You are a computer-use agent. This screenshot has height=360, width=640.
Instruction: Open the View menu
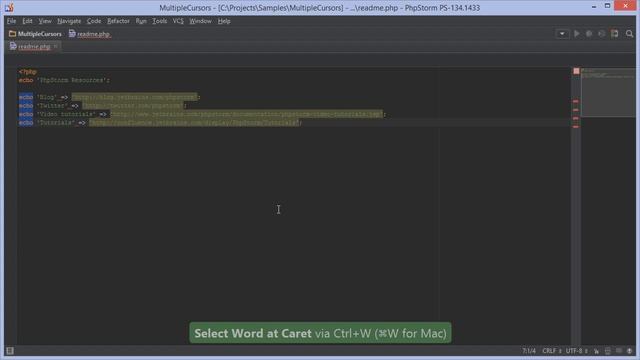tap(44, 21)
